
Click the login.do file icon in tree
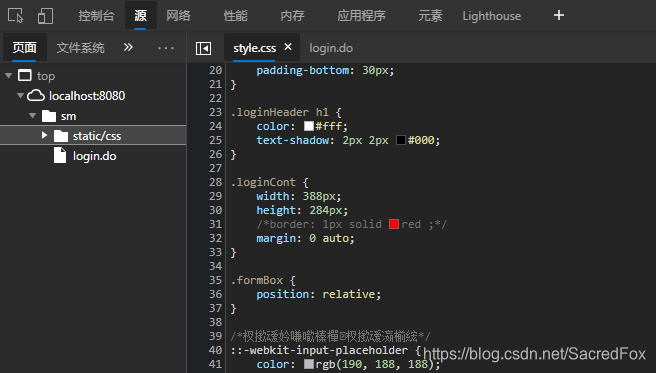point(60,156)
